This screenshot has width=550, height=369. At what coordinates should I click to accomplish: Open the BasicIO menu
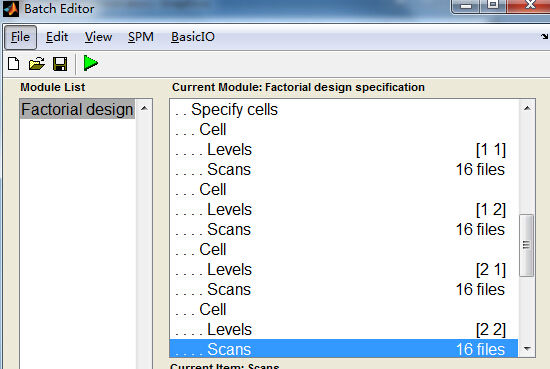193,37
